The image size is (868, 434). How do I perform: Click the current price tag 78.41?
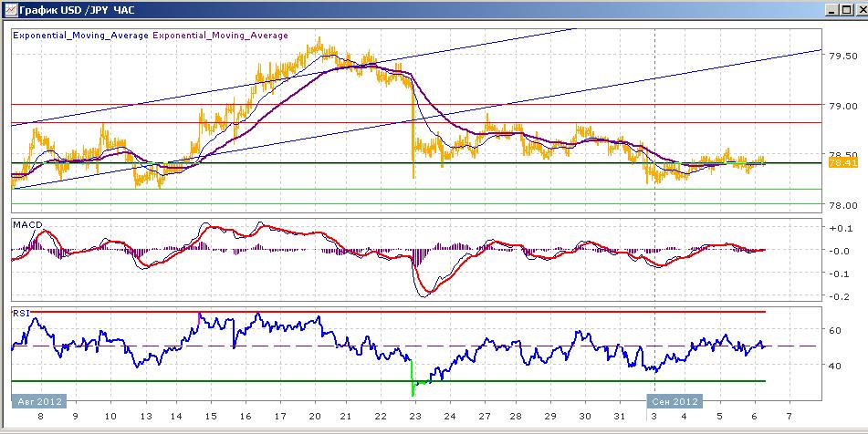842,162
